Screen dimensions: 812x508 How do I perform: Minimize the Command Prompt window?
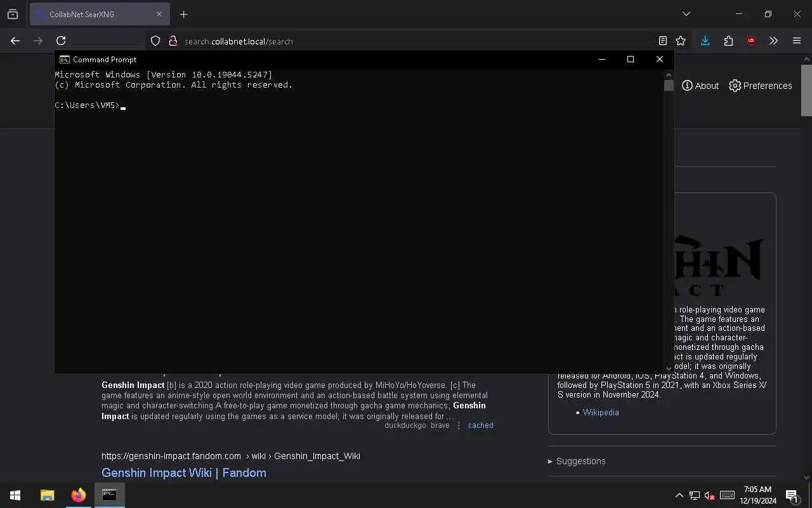click(601, 59)
